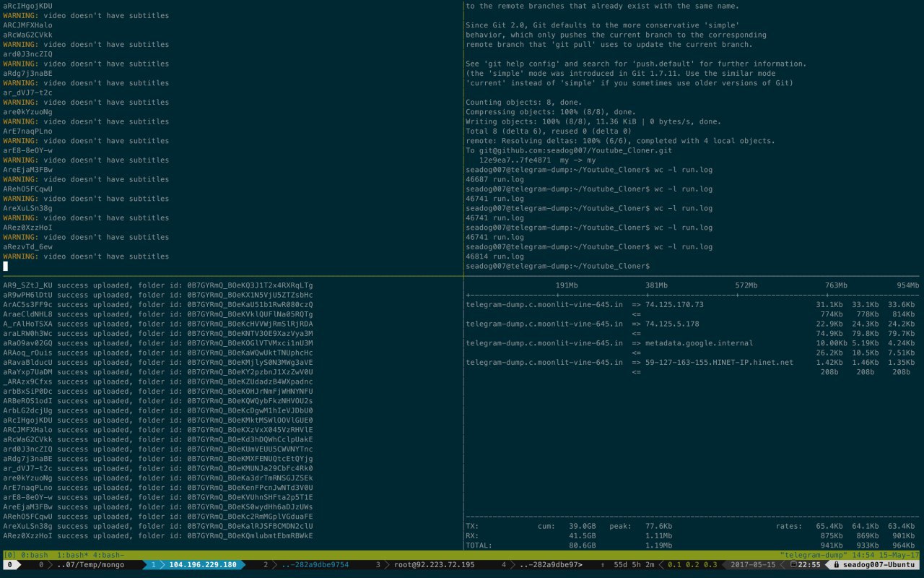Focus the shell prompt in the top-right pane

pyautogui.click(x=559, y=266)
